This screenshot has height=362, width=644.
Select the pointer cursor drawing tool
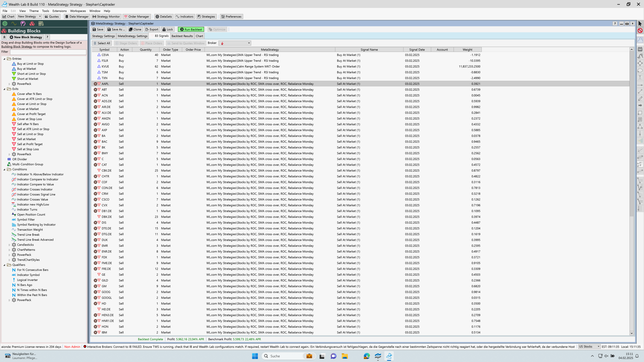[x=640, y=24]
